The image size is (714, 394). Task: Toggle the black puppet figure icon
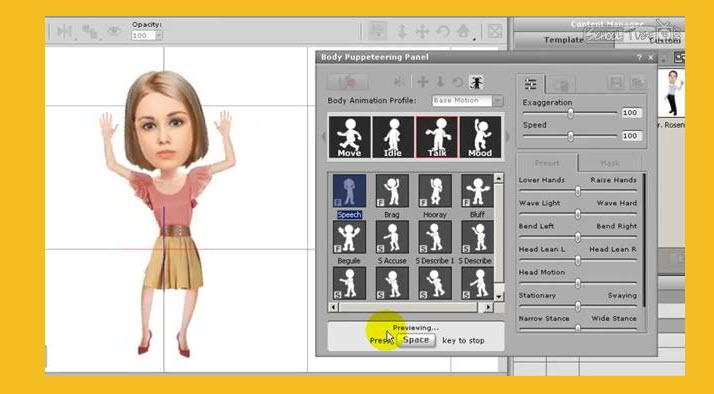tap(476, 82)
